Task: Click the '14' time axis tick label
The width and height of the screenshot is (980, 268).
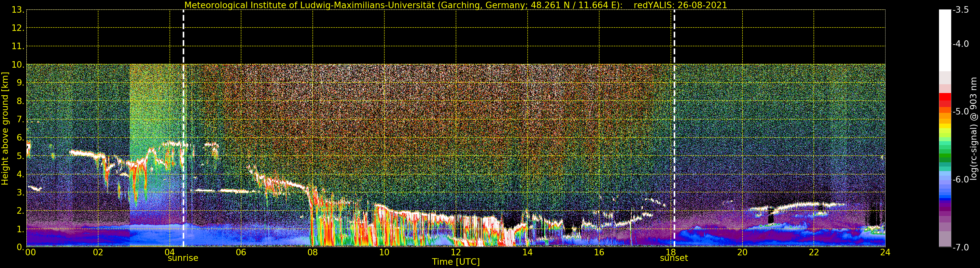Action: click(527, 252)
